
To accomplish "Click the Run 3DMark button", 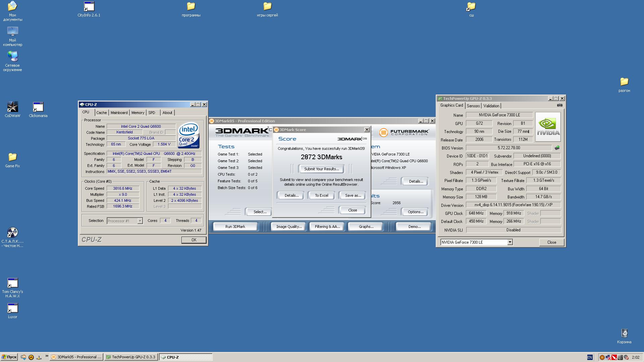I will 235,227.
